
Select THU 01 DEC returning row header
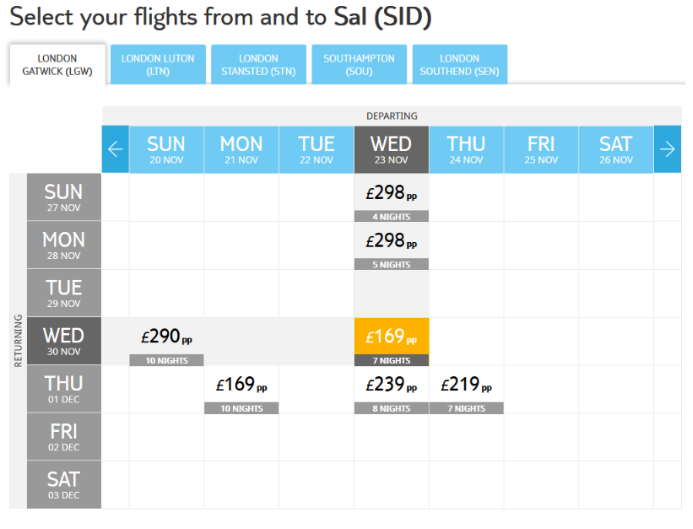pos(64,388)
